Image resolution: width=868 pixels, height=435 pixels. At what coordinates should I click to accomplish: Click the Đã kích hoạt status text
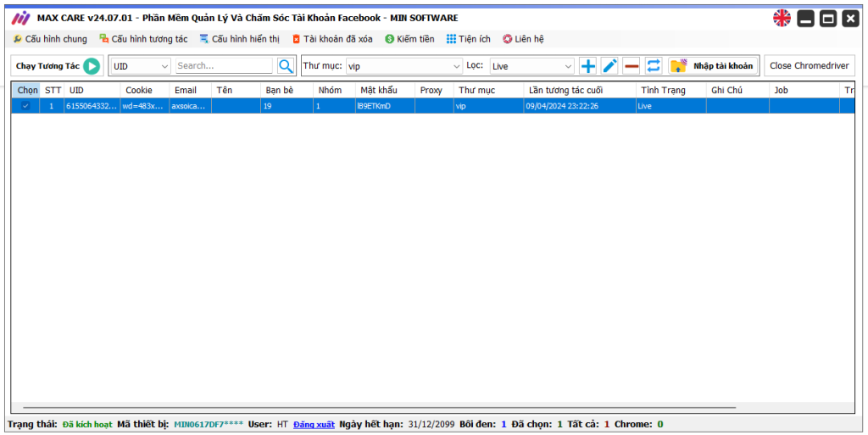pyautogui.click(x=87, y=425)
